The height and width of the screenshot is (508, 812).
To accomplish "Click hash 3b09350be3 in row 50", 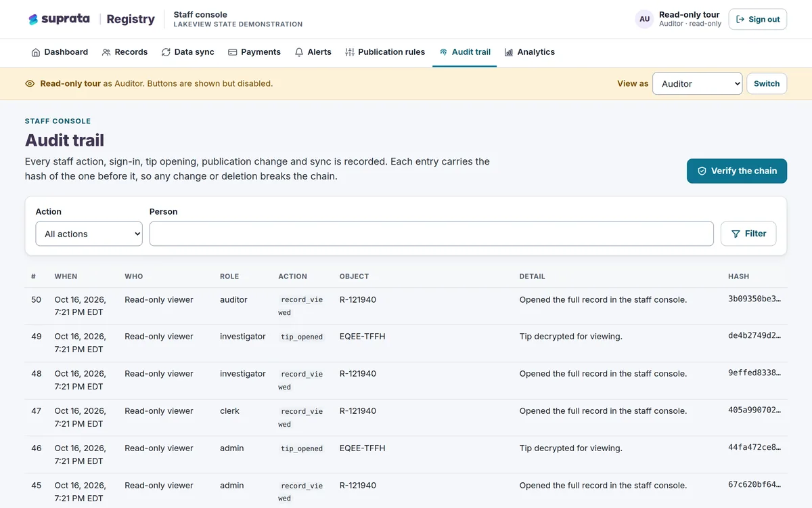I will 754,299.
